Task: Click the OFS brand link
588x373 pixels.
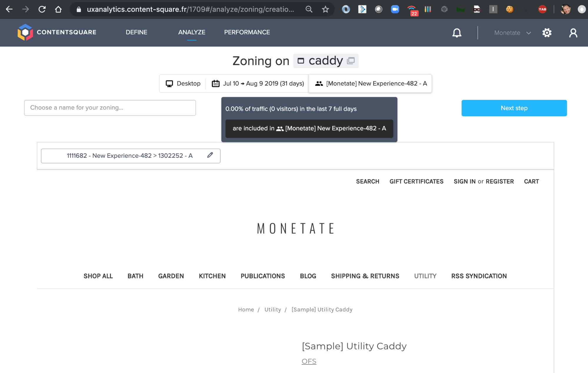Action: click(x=309, y=361)
